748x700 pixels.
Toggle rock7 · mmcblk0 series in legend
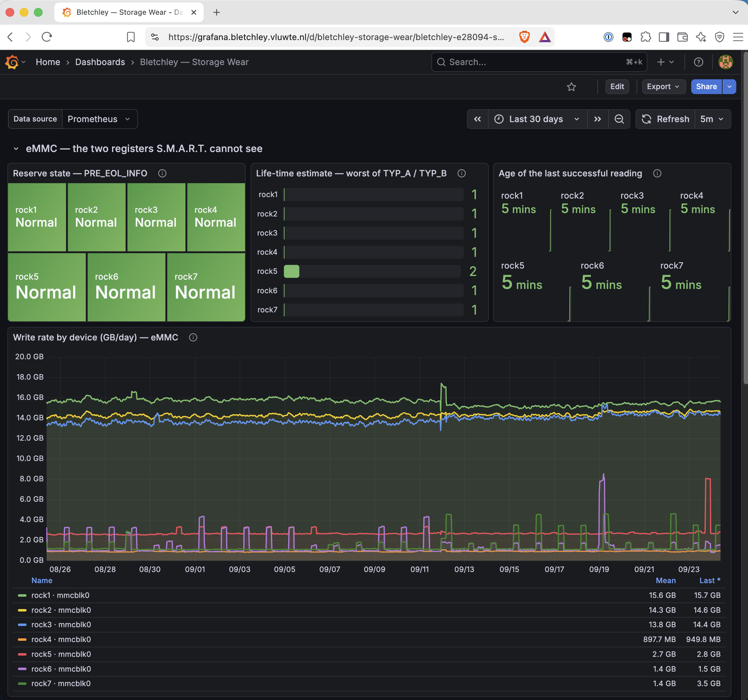pyautogui.click(x=61, y=683)
